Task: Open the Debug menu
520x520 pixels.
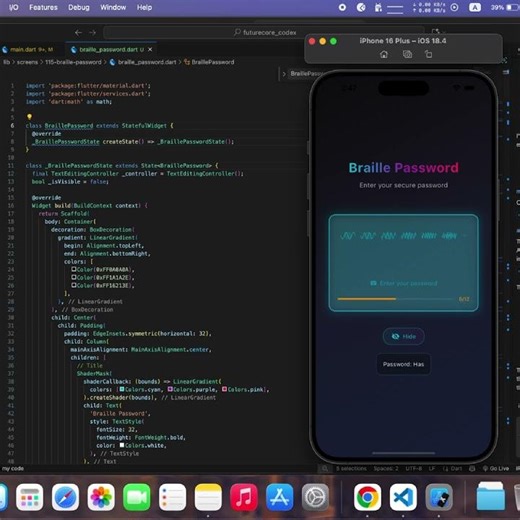Action: 79,7
